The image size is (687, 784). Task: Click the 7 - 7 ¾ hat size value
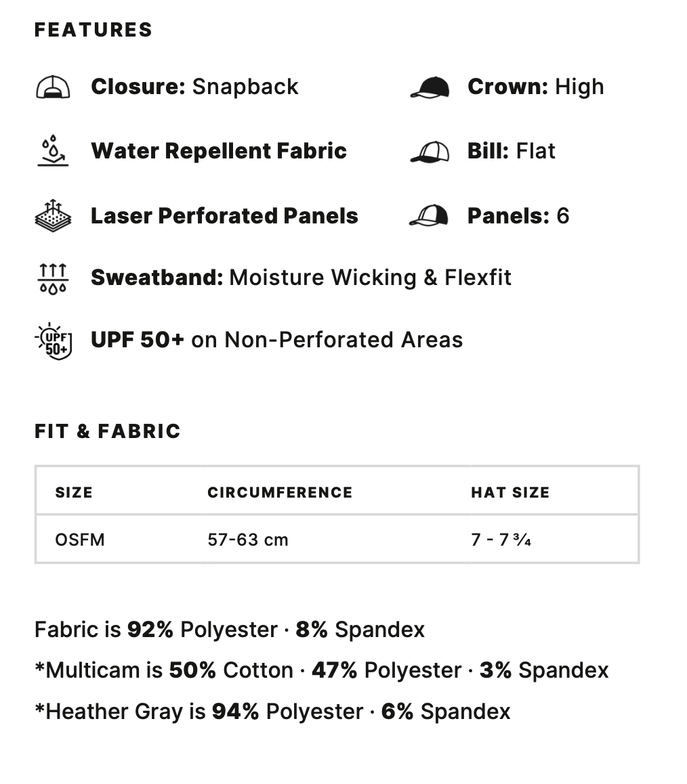point(501,540)
